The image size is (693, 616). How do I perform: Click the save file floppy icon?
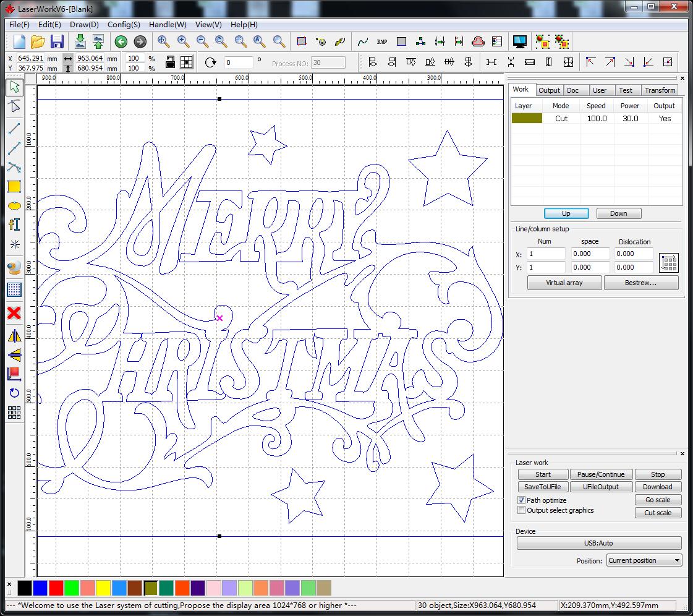tap(57, 41)
